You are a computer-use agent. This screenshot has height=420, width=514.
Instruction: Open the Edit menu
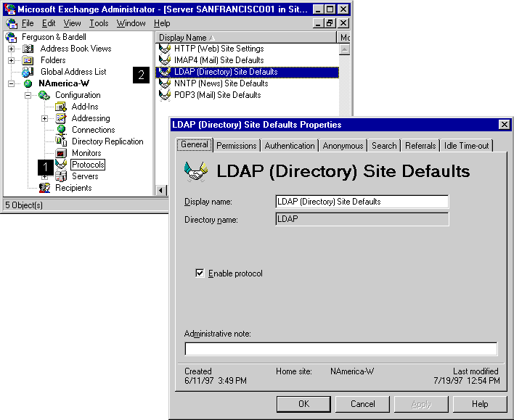click(49, 24)
